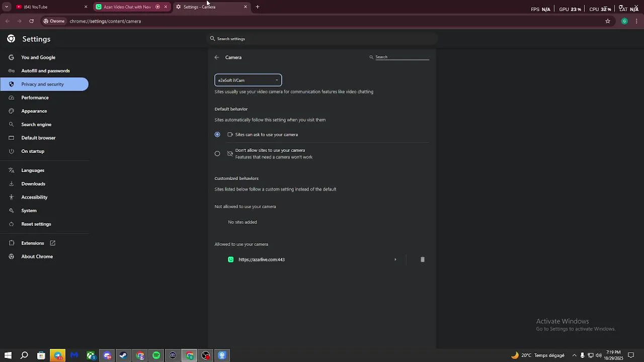The image size is (644, 362).
Task: Open OBS Studio from the taskbar
Action: (x=206, y=355)
